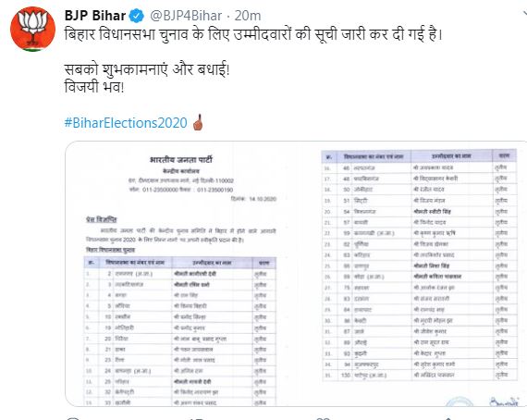Click the retweet icon below the tweet
The image size is (527, 420).
(195, 419)
